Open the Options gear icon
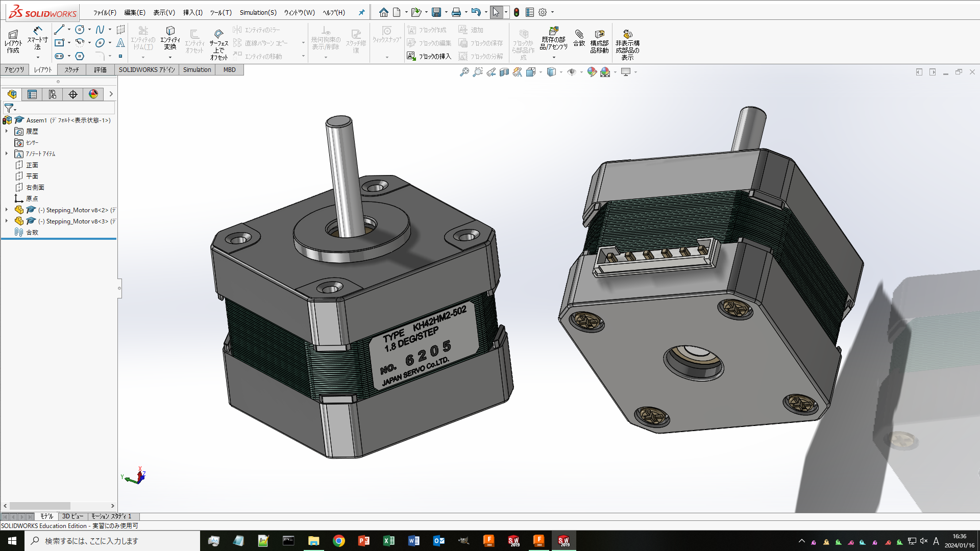 pyautogui.click(x=543, y=12)
